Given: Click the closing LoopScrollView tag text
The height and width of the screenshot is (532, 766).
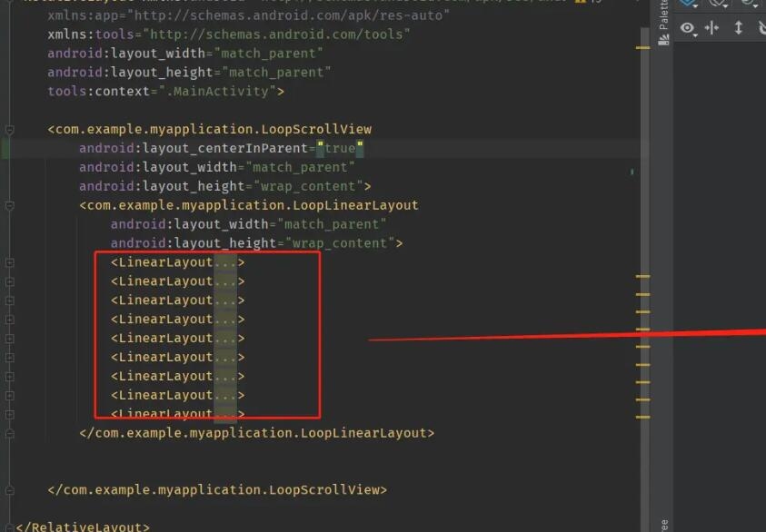Looking at the screenshot, I should (x=218, y=489).
